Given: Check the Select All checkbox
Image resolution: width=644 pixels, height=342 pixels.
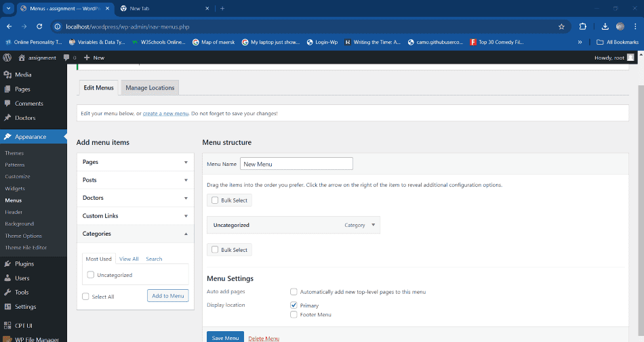Looking at the screenshot, I should pyautogui.click(x=85, y=297).
